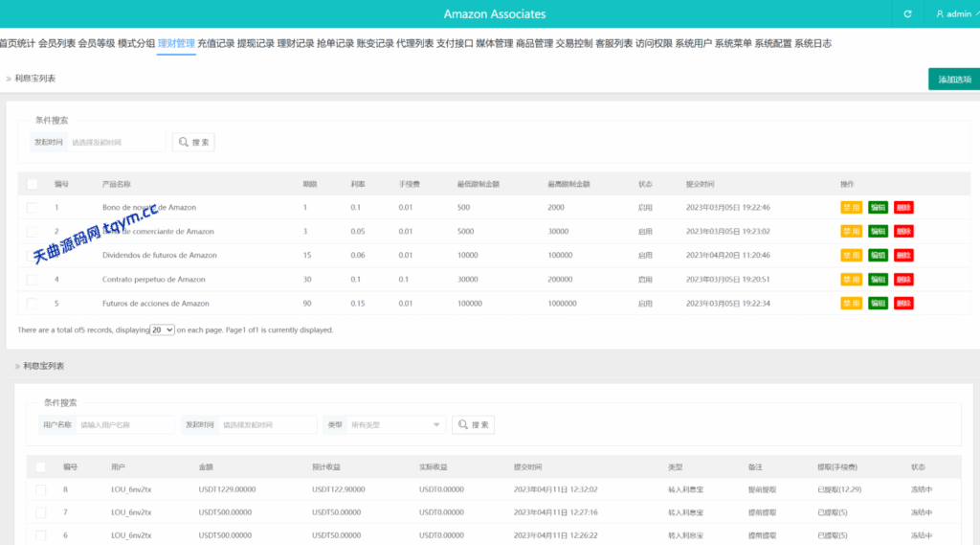Click the refresh icon in top bar

pyautogui.click(x=907, y=13)
